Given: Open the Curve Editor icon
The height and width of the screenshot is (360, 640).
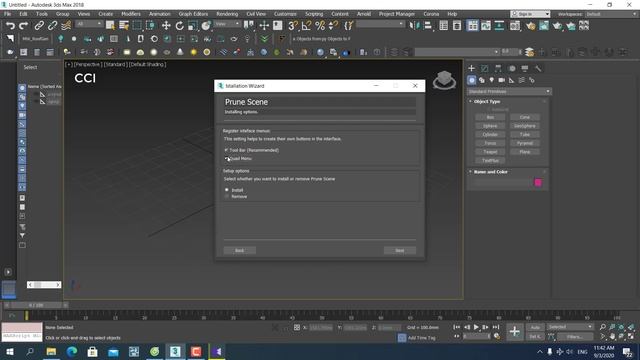Looking at the screenshot, I should point(486,26).
